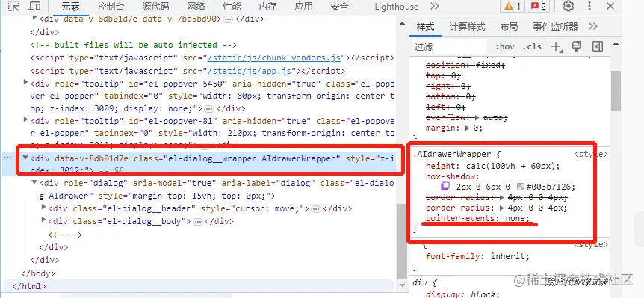The image size is (644, 298).
Task: Collapse the role="dialog" div node
Action: point(34,182)
